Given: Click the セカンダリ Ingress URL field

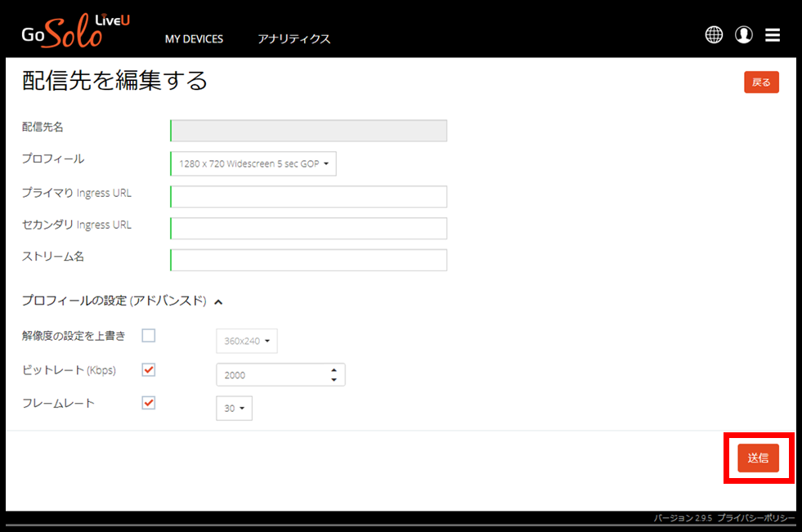Looking at the screenshot, I should [308, 228].
